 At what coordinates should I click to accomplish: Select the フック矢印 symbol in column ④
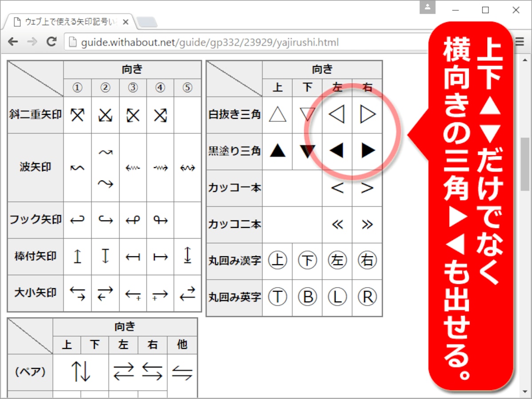(x=160, y=219)
